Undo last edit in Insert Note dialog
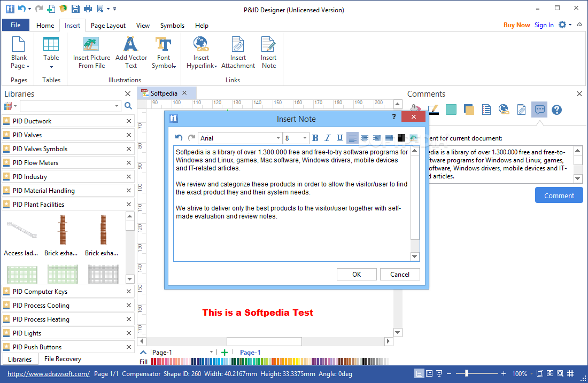This screenshot has height=383, width=588. [179, 138]
